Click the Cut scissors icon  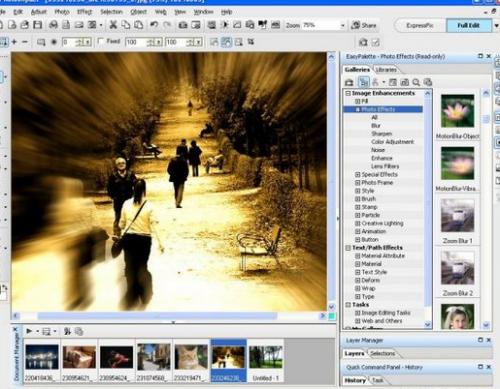113,25
